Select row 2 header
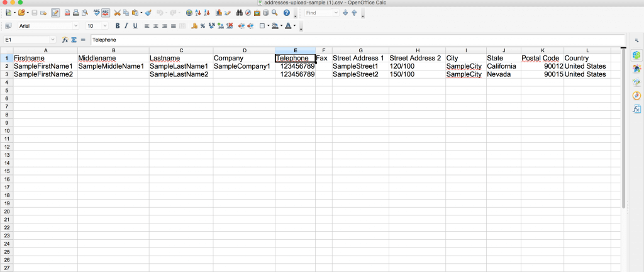Viewport: 644px width, 272px height. point(6,66)
